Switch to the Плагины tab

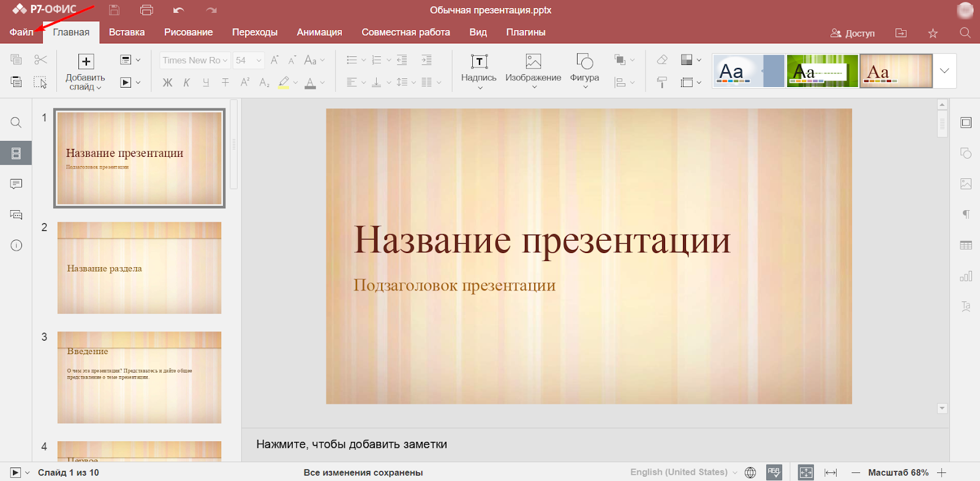click(526, 32)
